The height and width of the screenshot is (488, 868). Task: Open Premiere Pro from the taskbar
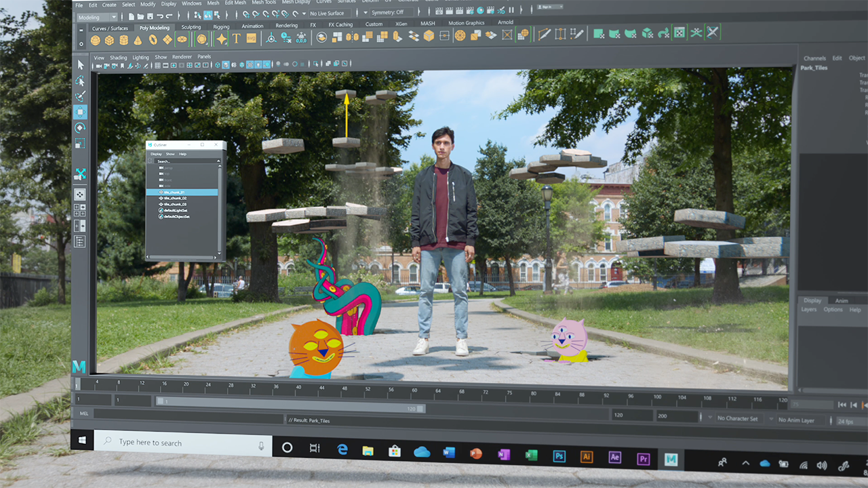(644, 459)
